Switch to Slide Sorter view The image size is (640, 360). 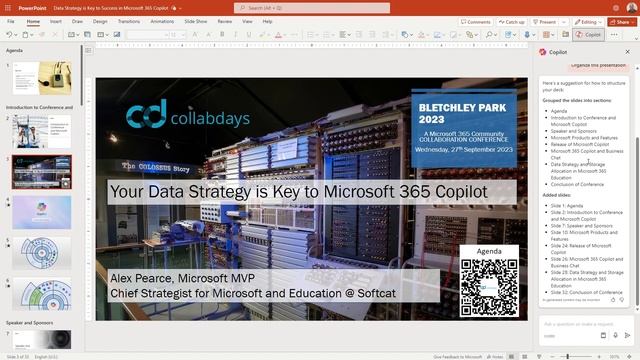tap(524, 357)
